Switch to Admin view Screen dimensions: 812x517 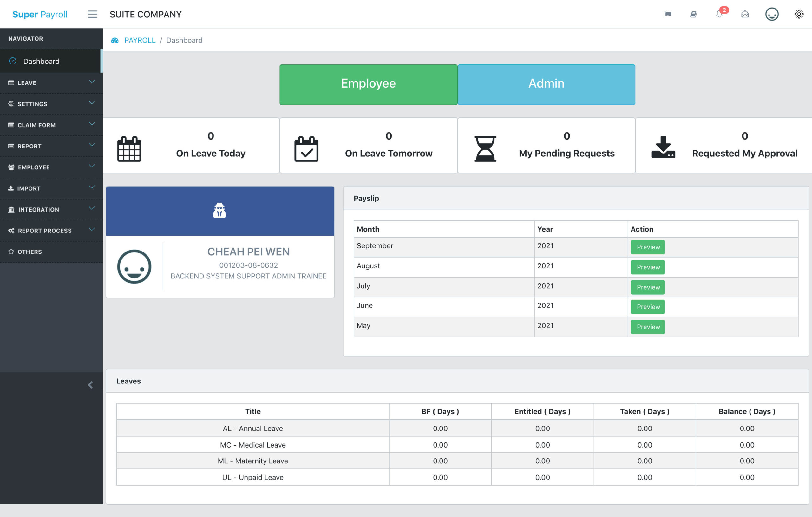pyautogui.click(x=546, y=84)
